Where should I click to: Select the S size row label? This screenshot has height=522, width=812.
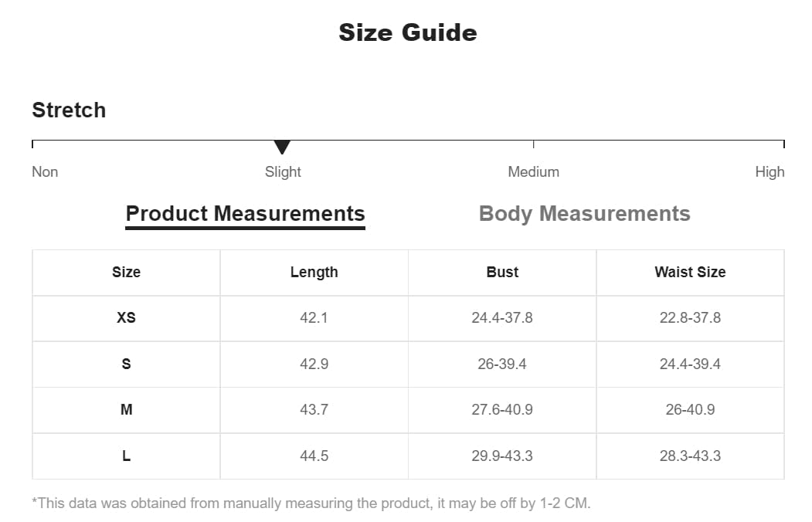[127, 364]
